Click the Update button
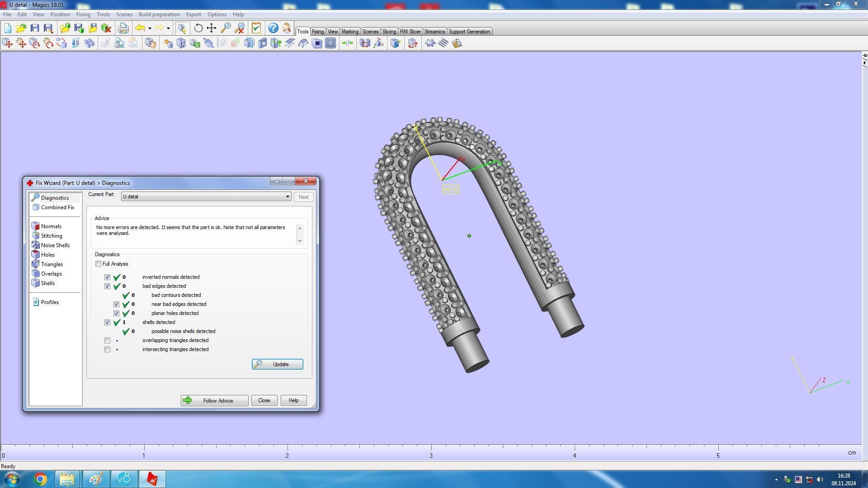The image size is (868, 488). pos(277,364)
